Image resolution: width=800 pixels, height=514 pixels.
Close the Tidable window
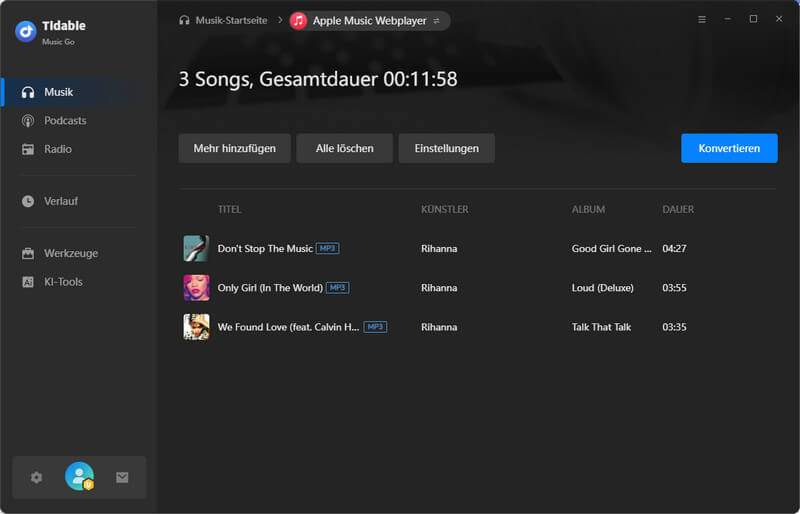779,19
